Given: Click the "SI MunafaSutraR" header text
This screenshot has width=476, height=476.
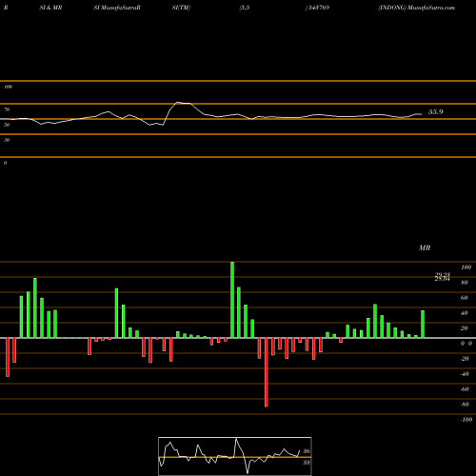Looking at the screenshot, I should click(x=117, y=8).
